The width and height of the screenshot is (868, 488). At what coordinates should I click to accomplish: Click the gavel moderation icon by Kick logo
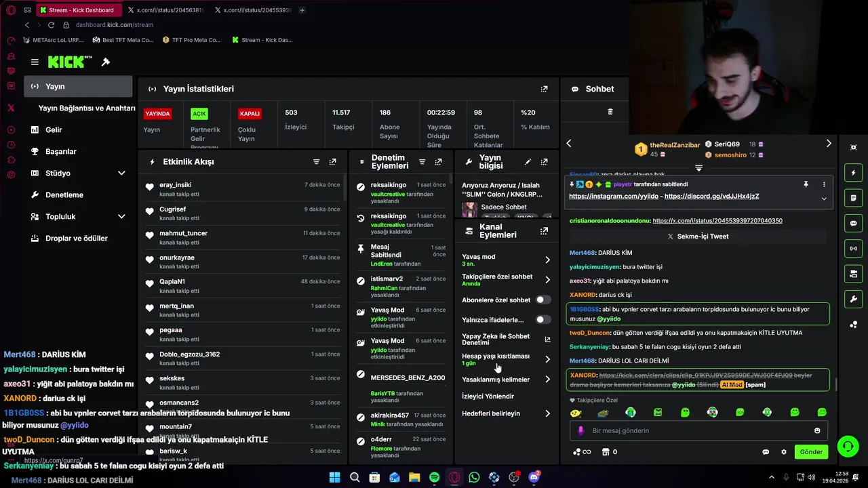[106, 62]
